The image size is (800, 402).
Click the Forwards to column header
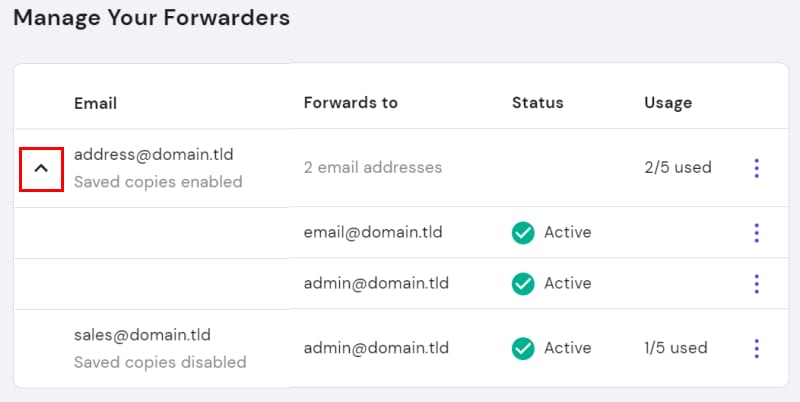(x=350, y=103)
